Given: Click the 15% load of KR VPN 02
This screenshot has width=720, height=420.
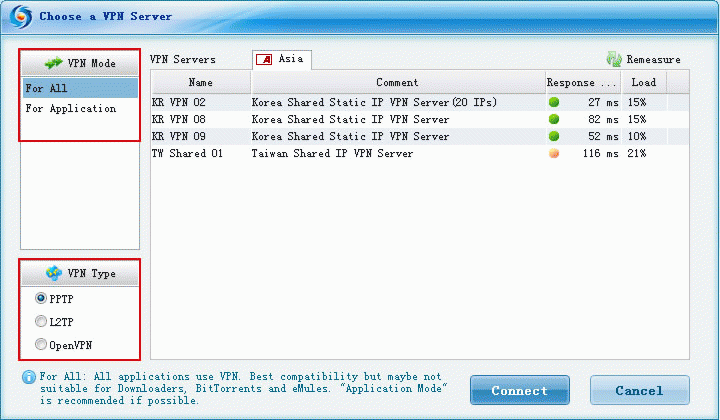Looking at the screenshot, I should (637, 102).
